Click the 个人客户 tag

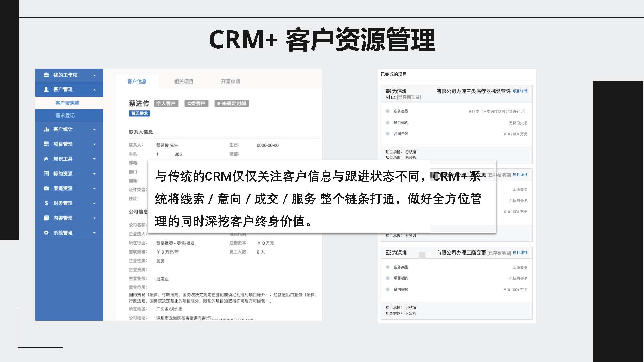[x=166, y=104]
